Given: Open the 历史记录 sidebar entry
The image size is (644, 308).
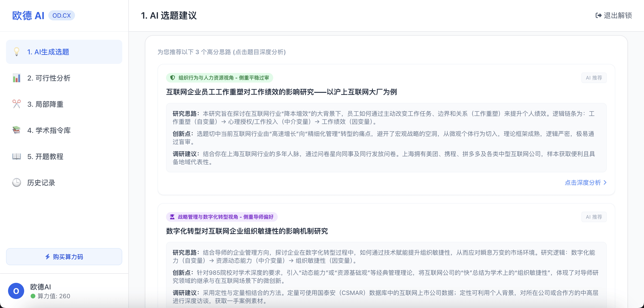Looking at the screenshot, I should click(x=41, y=183).
